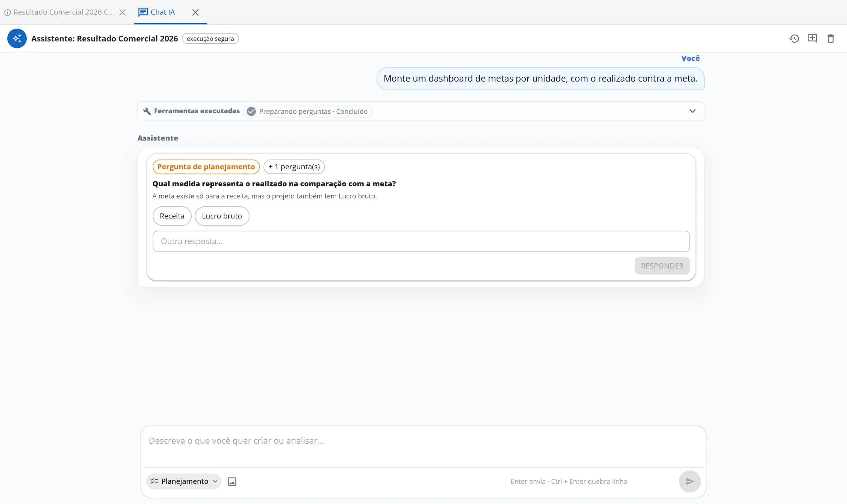Screen dimensions: 847x504
Task: Click the wrench icon beside Ferramentas executadas
Action: (x=147, y=111)
